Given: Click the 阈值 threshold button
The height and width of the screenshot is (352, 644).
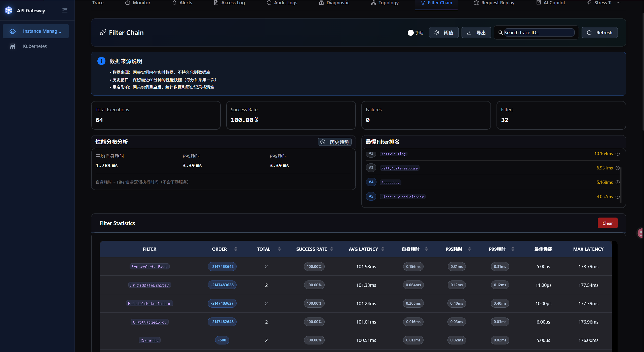Looking at the screenshot, I should click(444, 33).
